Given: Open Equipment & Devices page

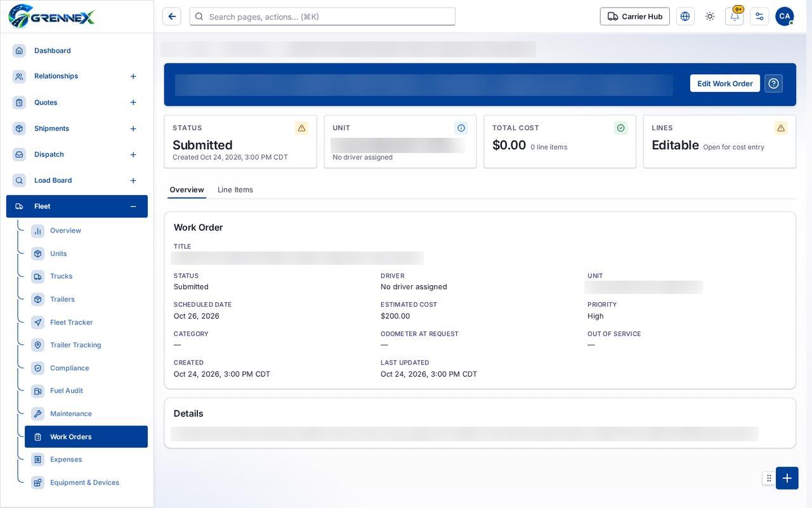Looking at the screenshot, I should click(x=86, y=483).
